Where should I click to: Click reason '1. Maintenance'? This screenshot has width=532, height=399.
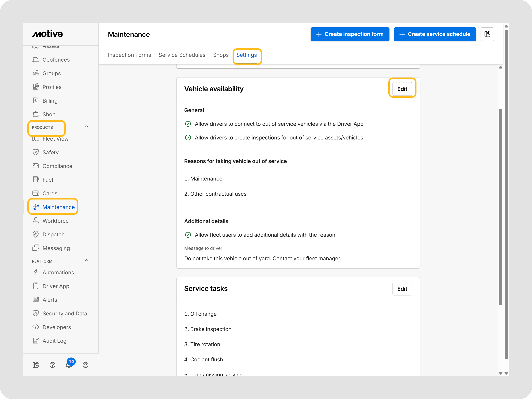pos(203,179)
